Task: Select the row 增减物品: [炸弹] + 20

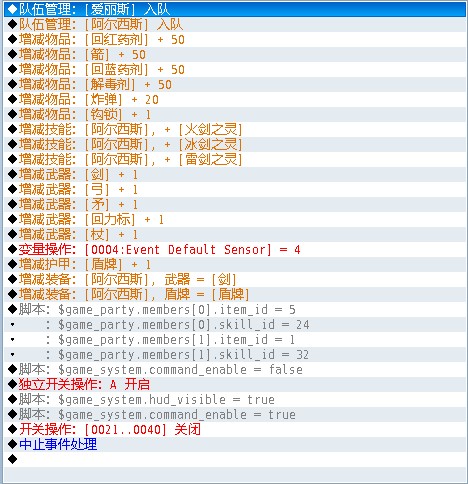Action: pos(235,99)
